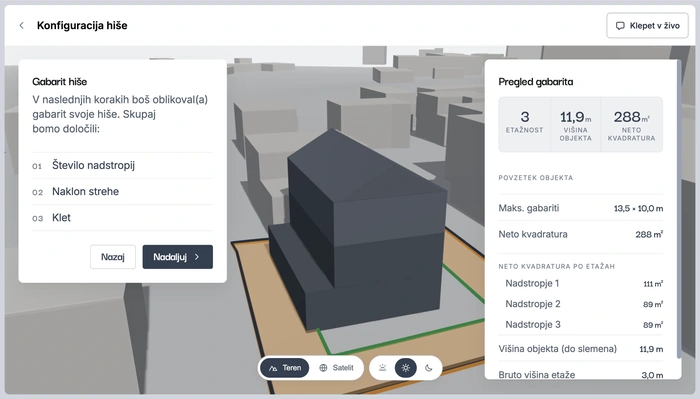Select step 02 Naklon strehe

pyautogui.click(x=122, y=192)
